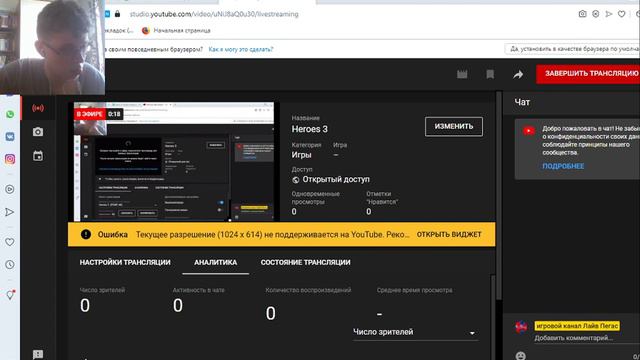This screenshot has height=360, width=640.
Task: Open the Webcam tab camera icon
Action: click(38, 132)
